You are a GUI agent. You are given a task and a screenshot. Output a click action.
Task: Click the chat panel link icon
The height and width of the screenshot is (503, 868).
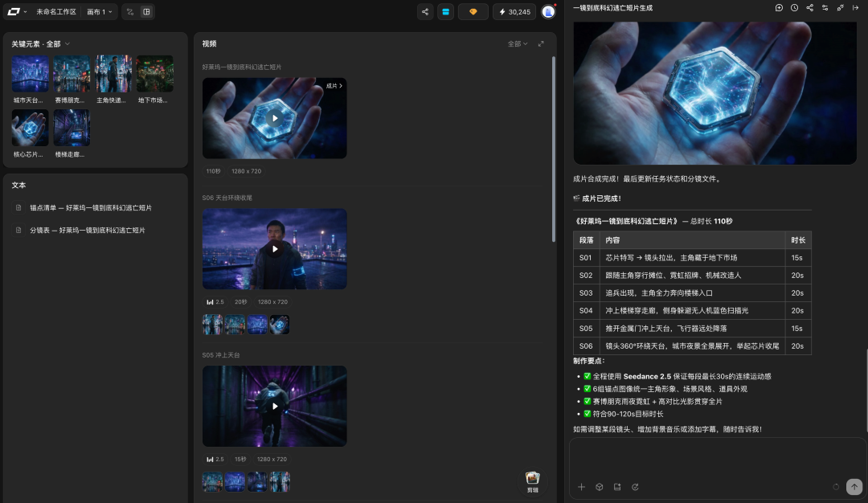pos(841,8)
